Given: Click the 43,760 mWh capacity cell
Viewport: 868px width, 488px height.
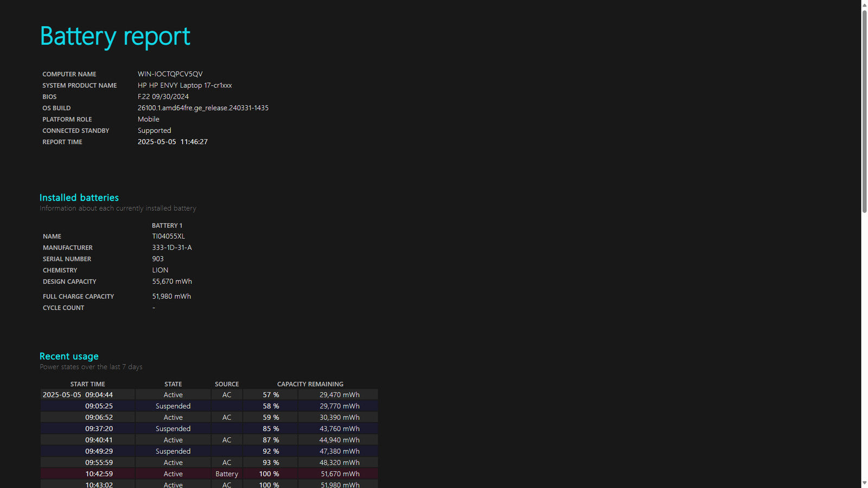Looking at the screenshot, I should pos(339,428).
